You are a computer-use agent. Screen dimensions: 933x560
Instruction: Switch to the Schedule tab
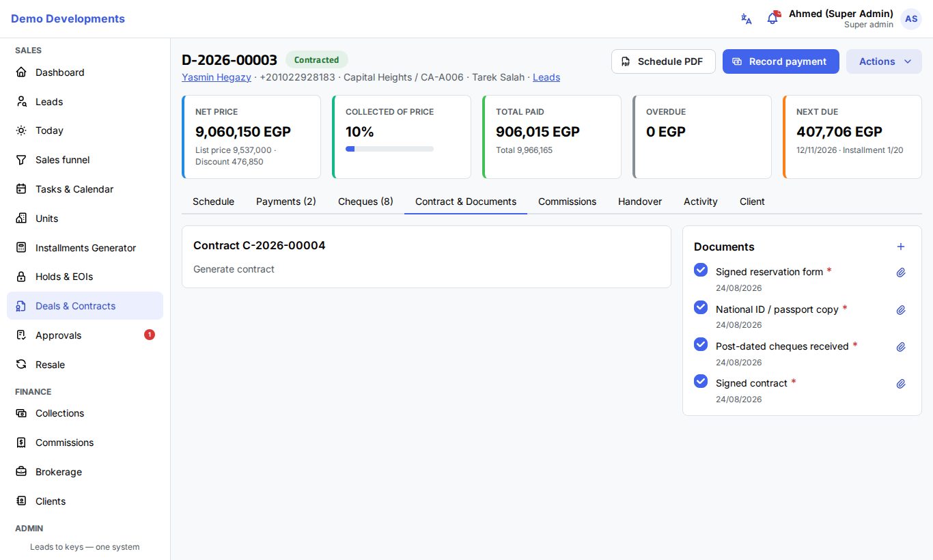[x=213, y=201]
